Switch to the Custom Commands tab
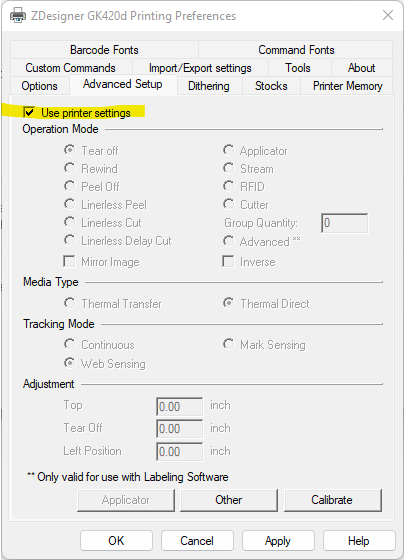Image resolution: width=404 pixels, height=560 pixels. pyautogui.click(x=71, y=68)
